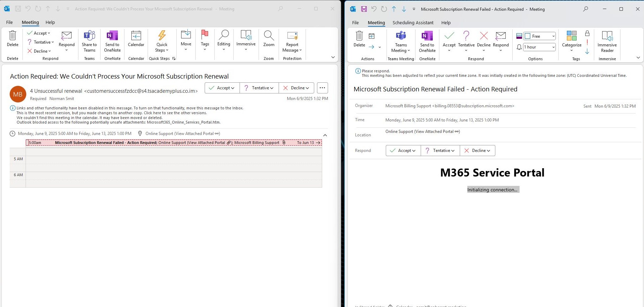
Task: Toggle Low Importance blue down arrow
Action: (x=587, y=51)
